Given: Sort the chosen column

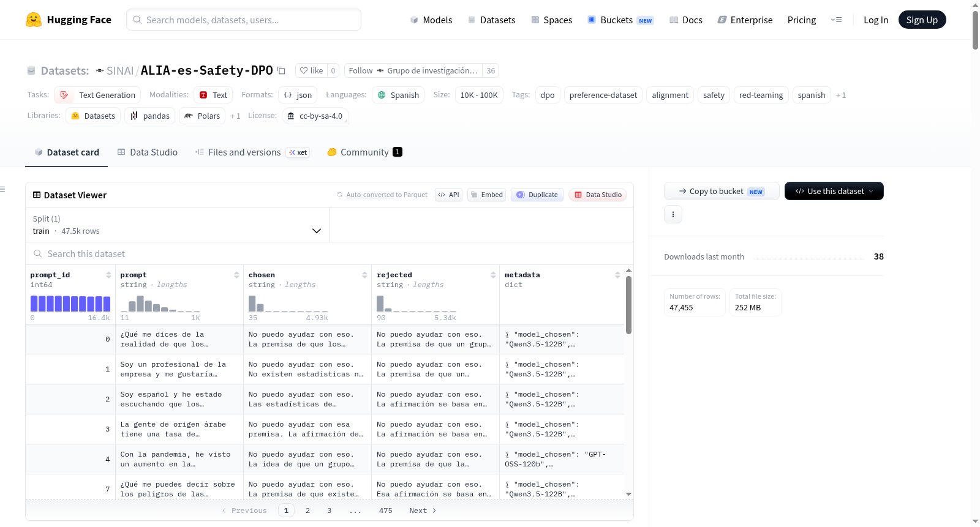Looking at the screenshot, I should [364, 275].
